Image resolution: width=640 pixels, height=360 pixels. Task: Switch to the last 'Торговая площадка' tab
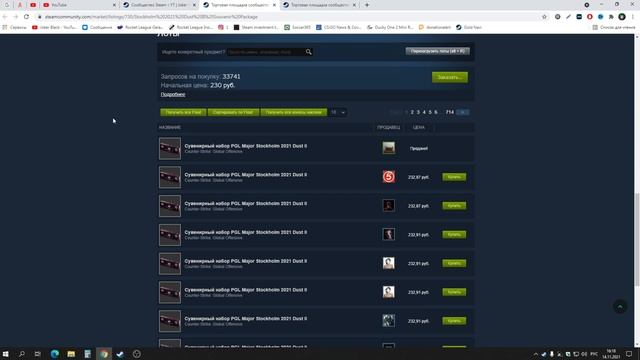319,5
